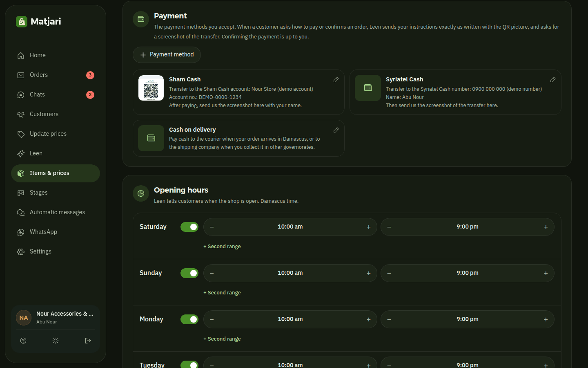
Task: Increase Sunday opening time 10:00 am
Action: (x=369, y=273)
